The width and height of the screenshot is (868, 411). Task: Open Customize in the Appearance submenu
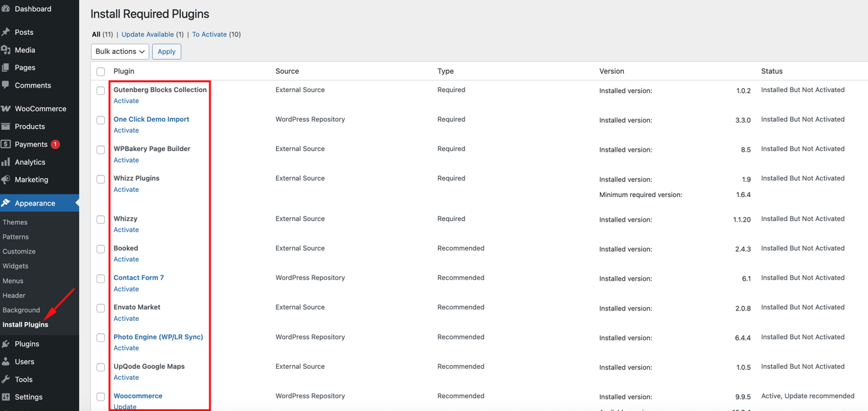19,252
